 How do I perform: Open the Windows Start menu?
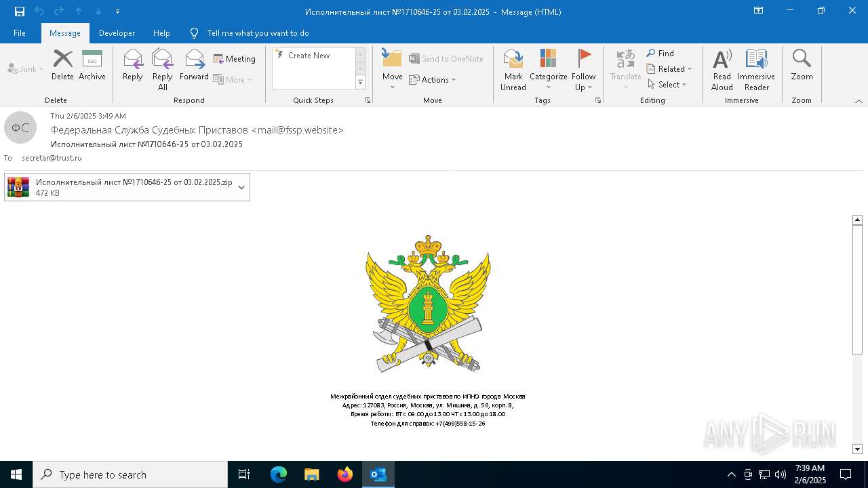[x=16, y=474]
